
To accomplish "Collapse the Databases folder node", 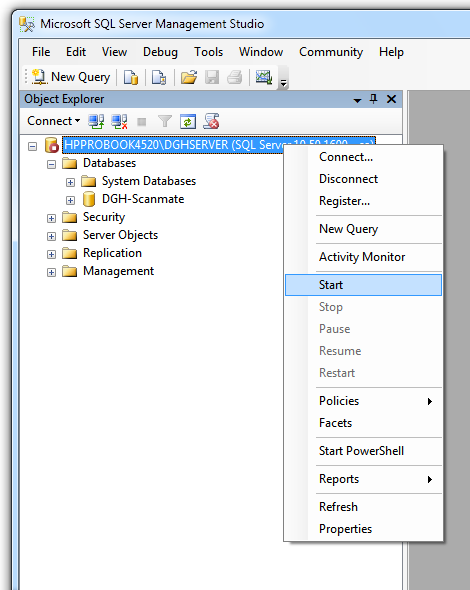I will pyautogui.click(x=52, y=164).
